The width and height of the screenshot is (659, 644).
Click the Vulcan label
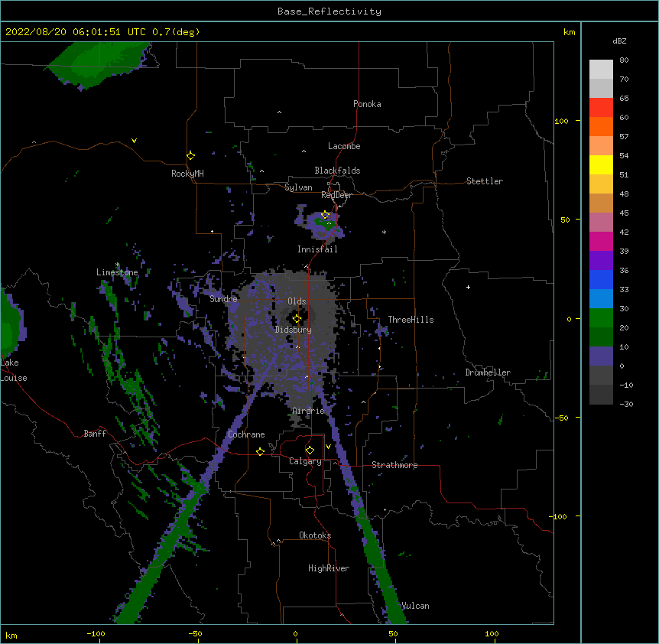[415, 606]
